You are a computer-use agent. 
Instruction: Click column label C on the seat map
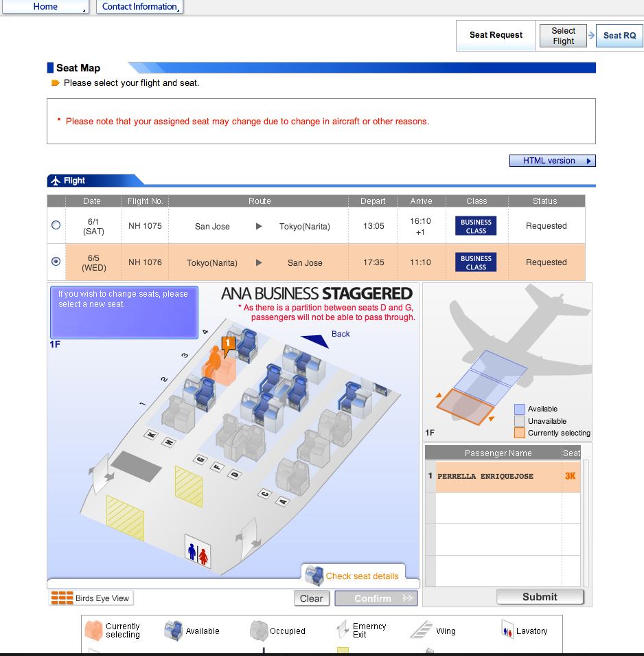[x=265, y=494]
